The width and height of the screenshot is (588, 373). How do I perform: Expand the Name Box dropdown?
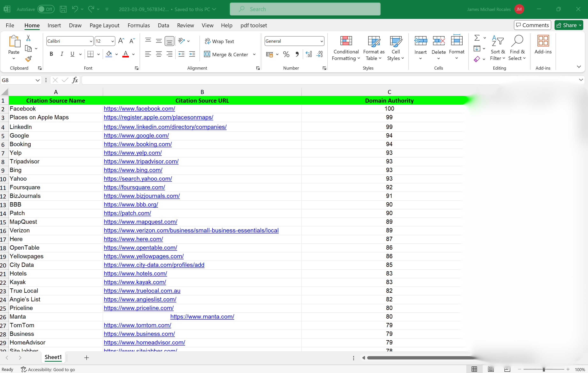click(37, 80)
